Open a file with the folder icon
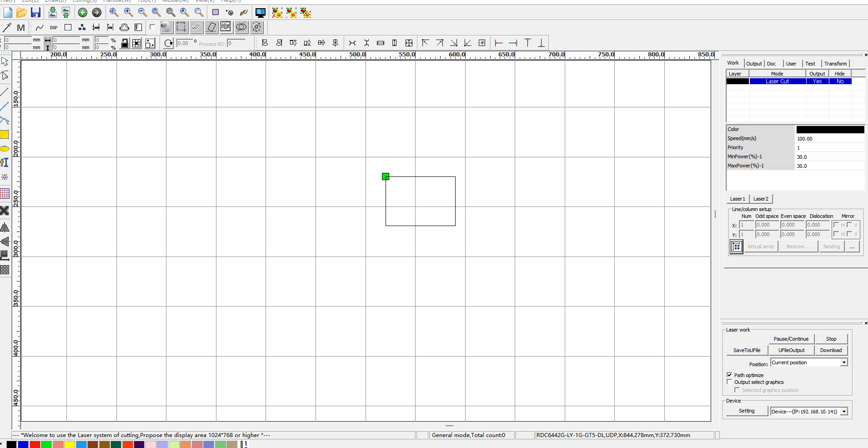This screenshot has height=448, width=868. tap(21, 13)
